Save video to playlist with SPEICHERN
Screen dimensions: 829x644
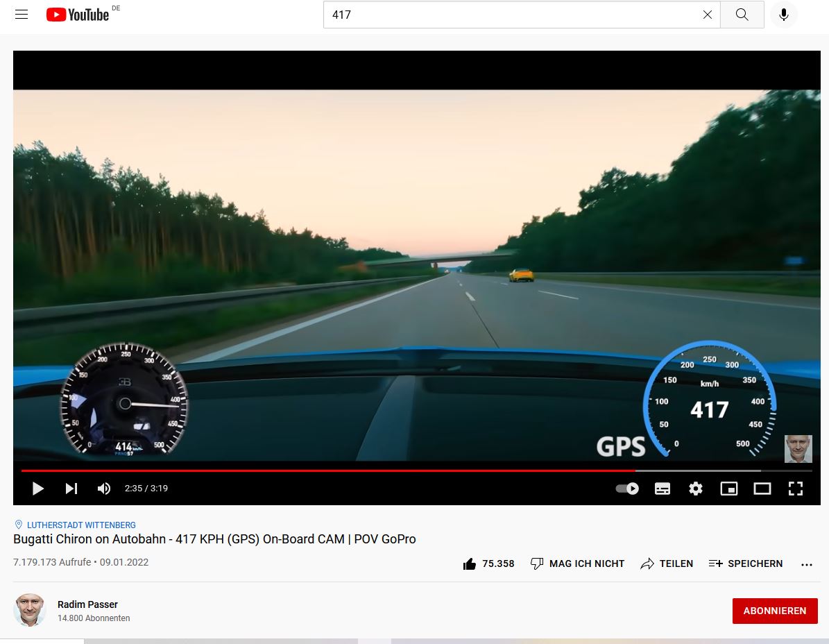pyautogui.click(x=746, y=563)
